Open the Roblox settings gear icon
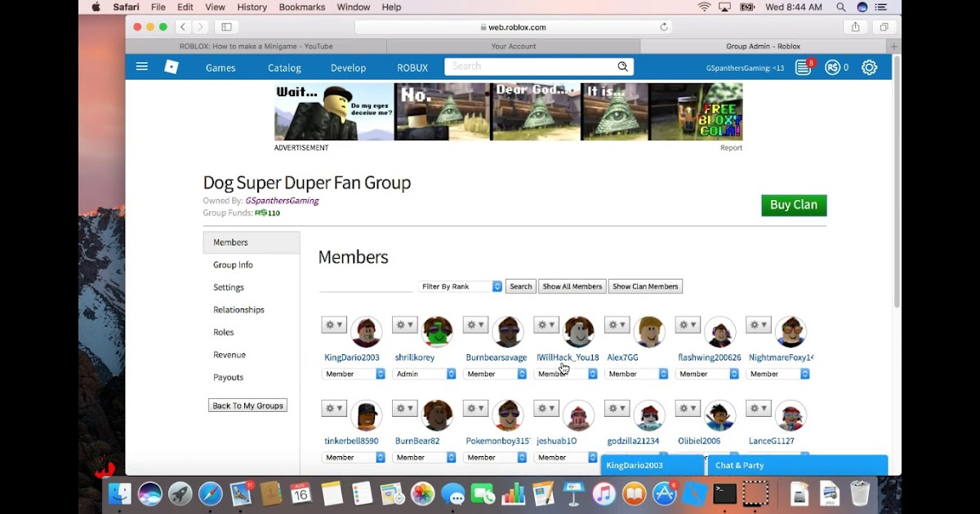 tap(870, 68)
